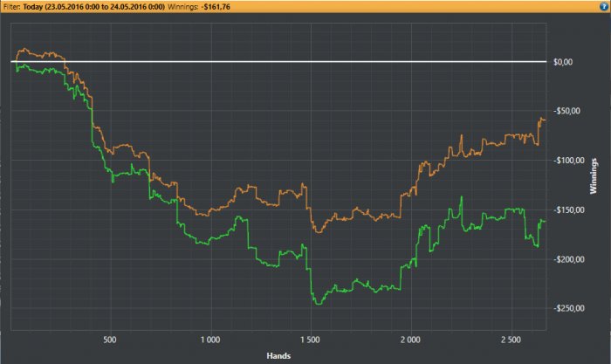Click the '-$250,00' axis label
This screenshot has width=611, height=364.
click(569, 308)
